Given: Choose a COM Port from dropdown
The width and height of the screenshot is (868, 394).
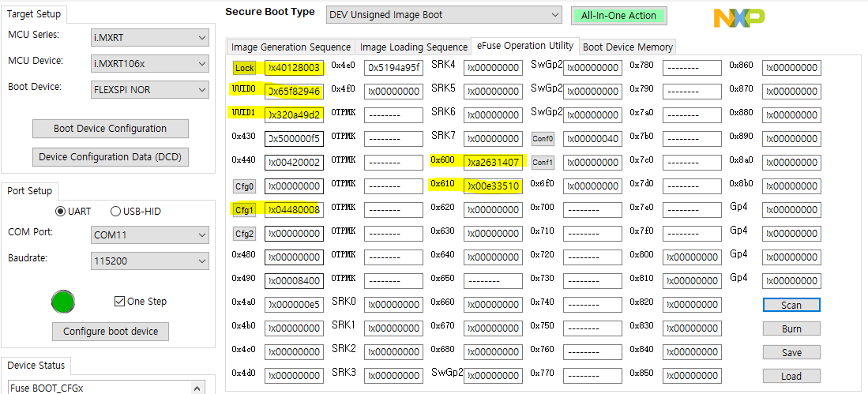Looking at the screenshot, I should 150,235.
